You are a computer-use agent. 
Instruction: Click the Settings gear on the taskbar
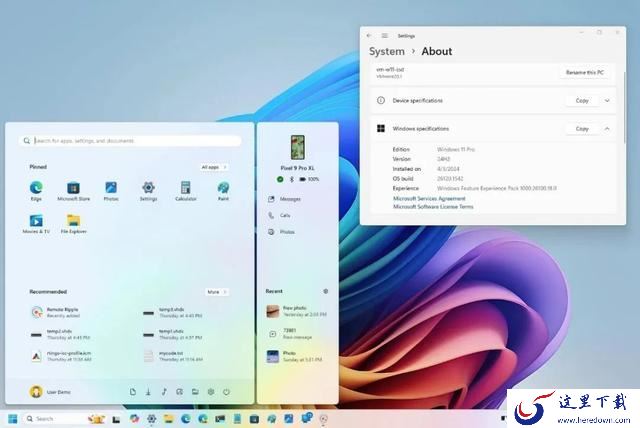click(151, 419)
